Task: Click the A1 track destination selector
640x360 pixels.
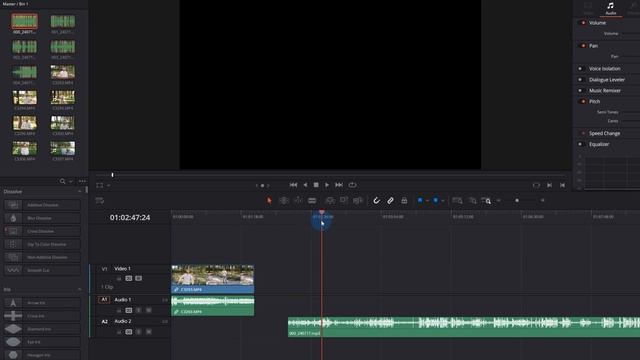Action: 104,300
